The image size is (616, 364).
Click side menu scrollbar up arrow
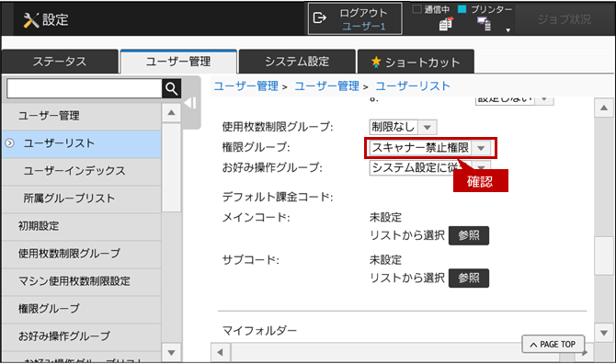click(x=171, y=113)
